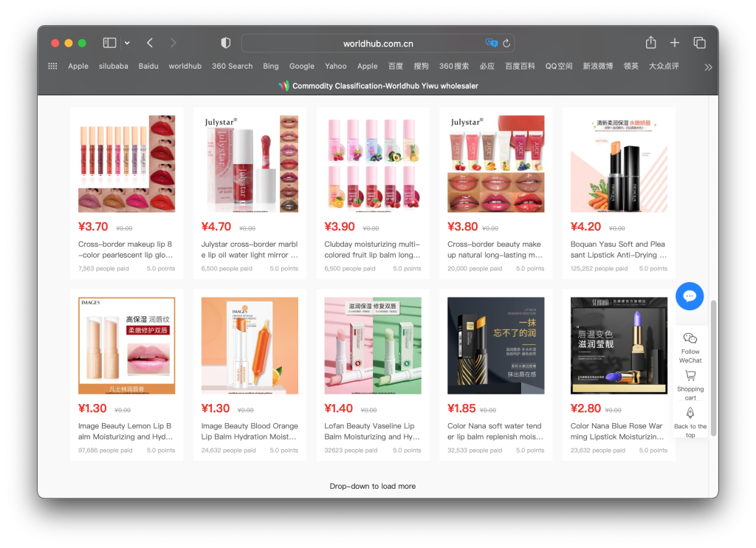Select the Commodity Classification-Worldhub tab
Screen dimensions: 756x548
pyautogui.click(x=378, y=86)
